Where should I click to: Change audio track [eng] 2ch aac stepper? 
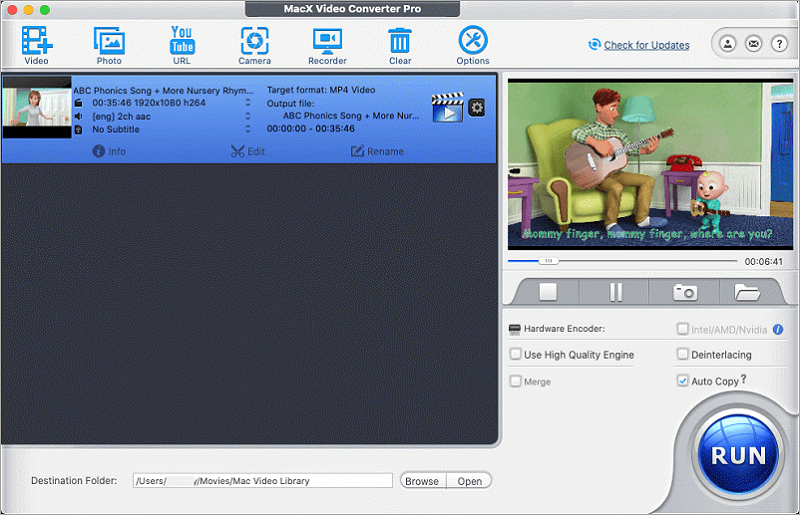pos(248,116)
